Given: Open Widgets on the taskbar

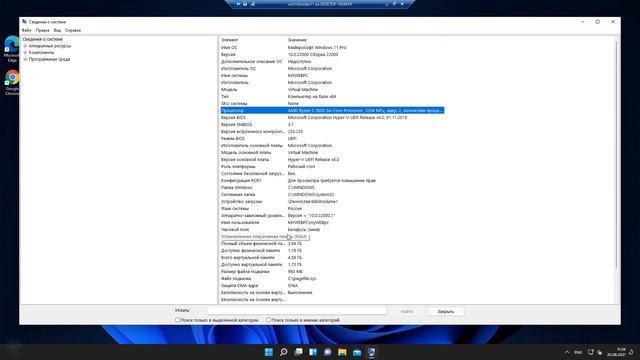Looking at the screenshot, I should click(x=313, y=352).
